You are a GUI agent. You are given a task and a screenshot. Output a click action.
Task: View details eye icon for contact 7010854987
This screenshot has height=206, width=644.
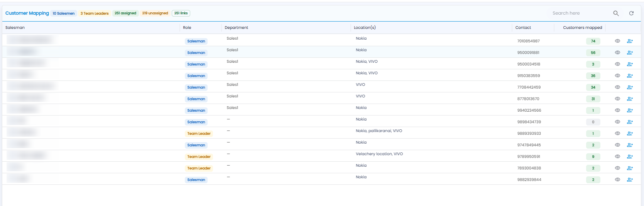tap(617, 41)
